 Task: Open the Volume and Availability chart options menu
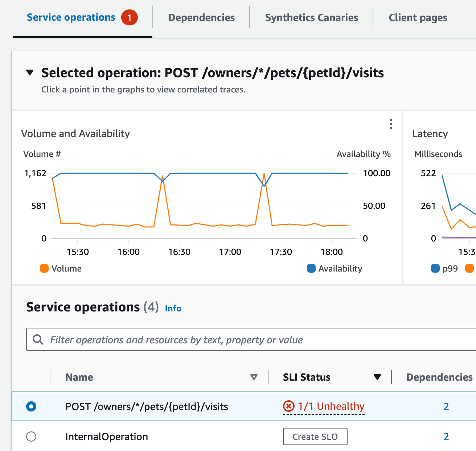391,124
